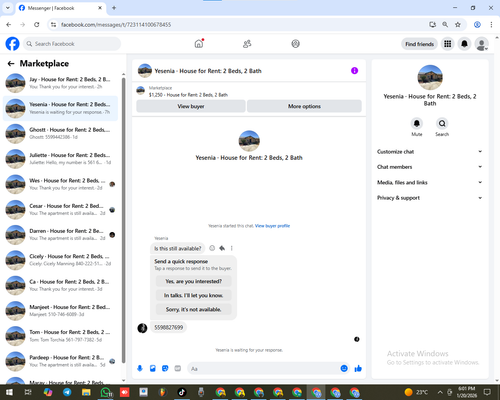Click the browser reload button
This screenshot has height=400, width=500.
(x=37, y=24)
